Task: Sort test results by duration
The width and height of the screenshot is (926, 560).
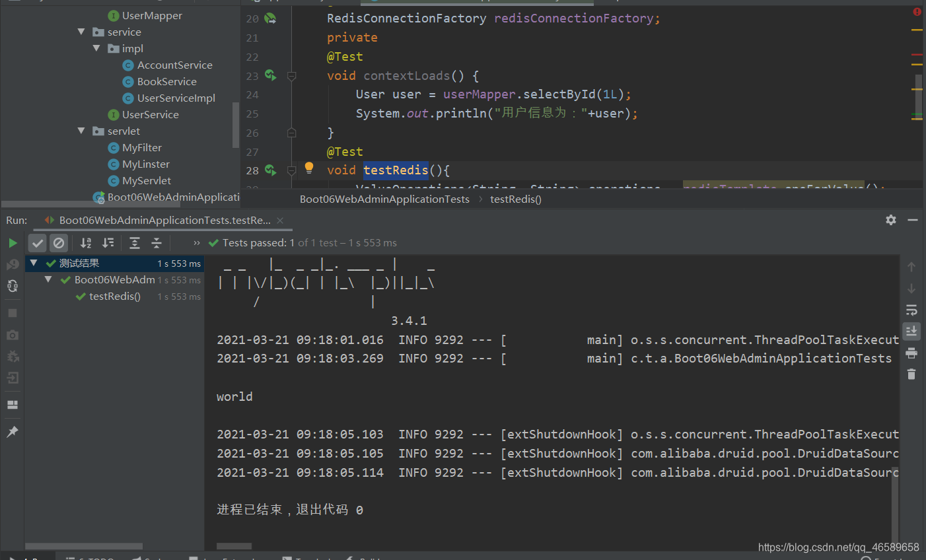Action: tap(108, 243)
